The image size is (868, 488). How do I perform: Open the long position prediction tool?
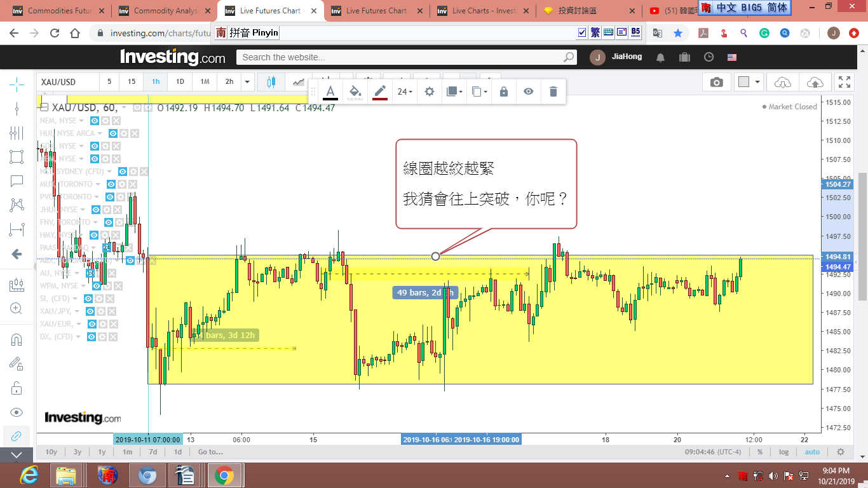point(17,285)
